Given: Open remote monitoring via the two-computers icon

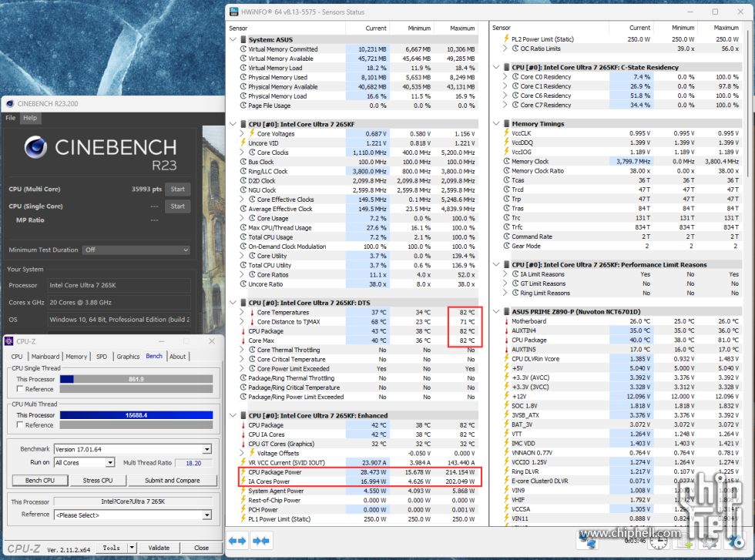Looking at the screenshot, I should (x=588, y=541).
